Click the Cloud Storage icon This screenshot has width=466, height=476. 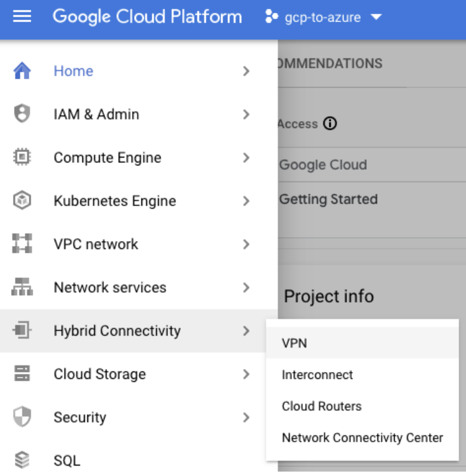(x=22, y=374)
